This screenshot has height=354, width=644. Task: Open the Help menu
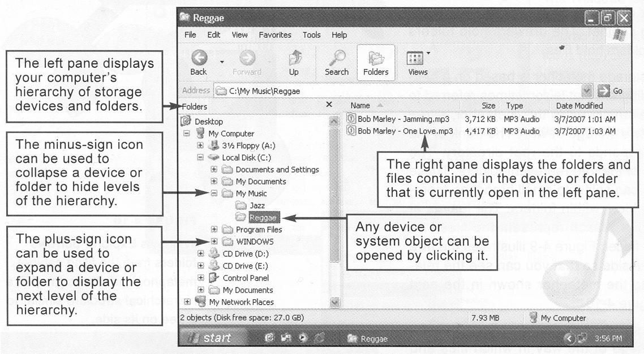[x=339, y=35]
